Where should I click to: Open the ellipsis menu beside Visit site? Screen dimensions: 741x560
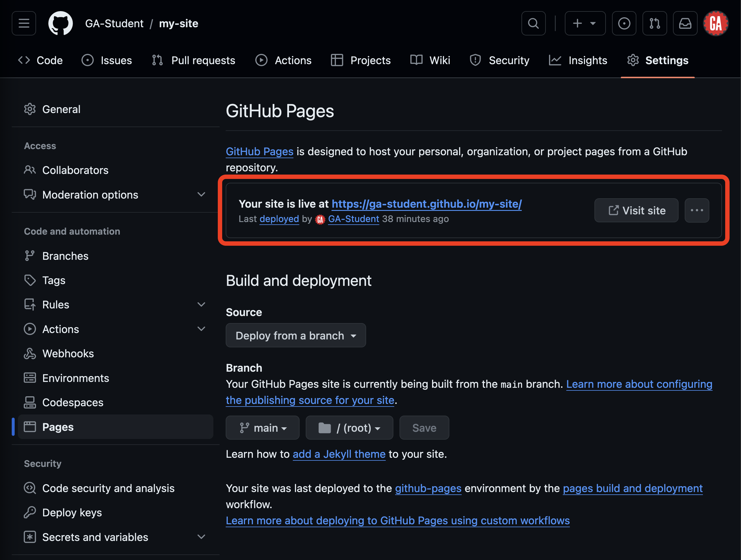point(697,210)
